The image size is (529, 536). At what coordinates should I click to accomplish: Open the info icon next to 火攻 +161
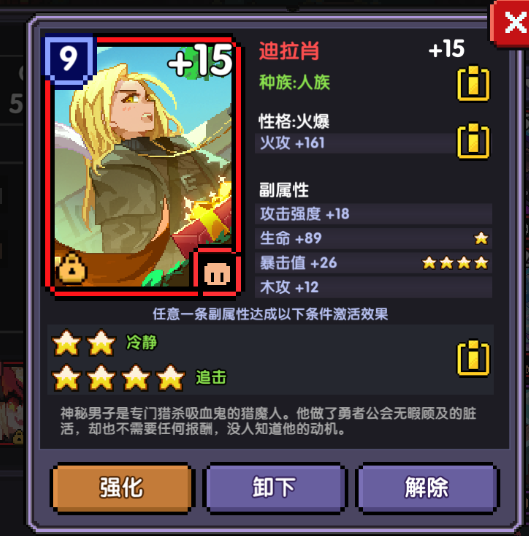coord(473,141)
